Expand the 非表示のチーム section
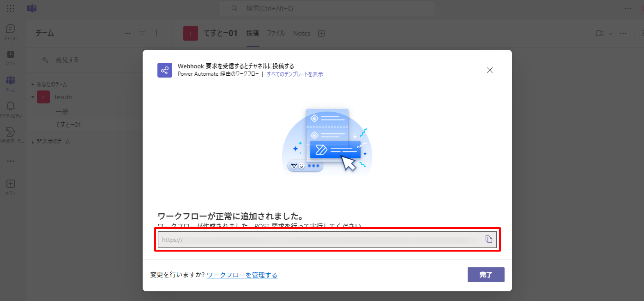This screenshot has height=301, width=644. (33, 142)
